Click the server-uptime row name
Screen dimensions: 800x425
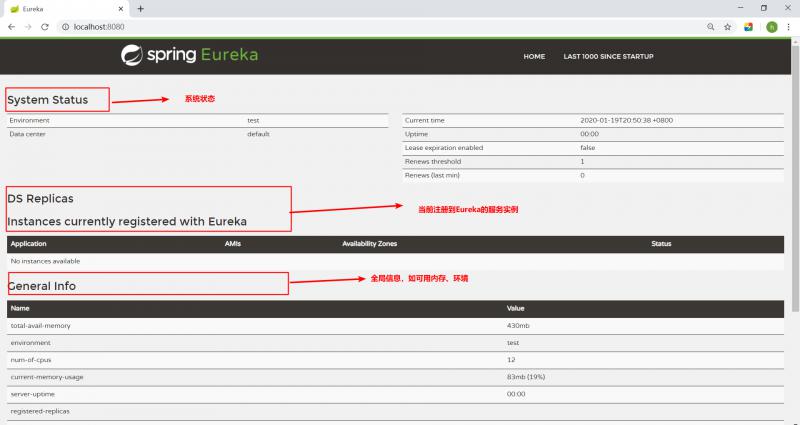click(33, 394)
